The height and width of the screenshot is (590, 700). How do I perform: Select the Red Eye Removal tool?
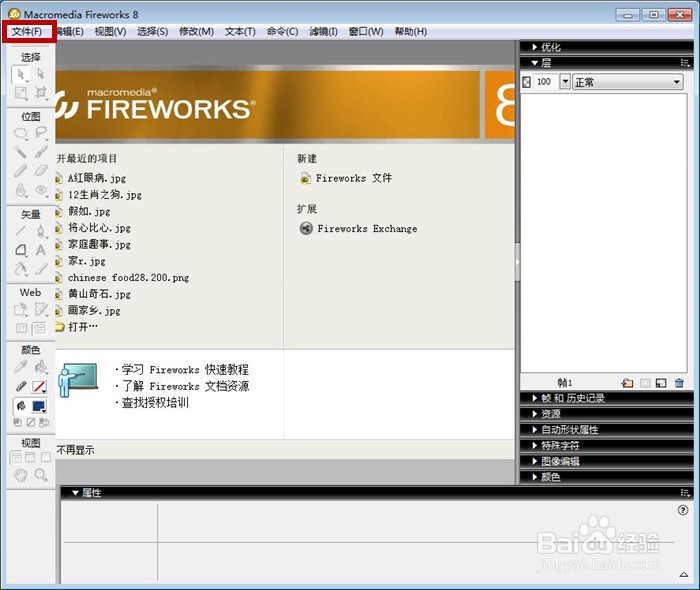pyautogui.click(x=41, y=190)
